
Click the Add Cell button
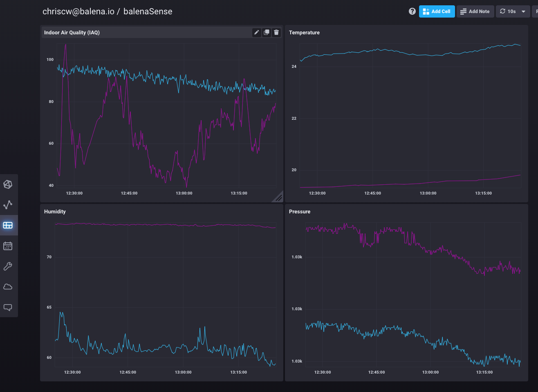[437, 11]
